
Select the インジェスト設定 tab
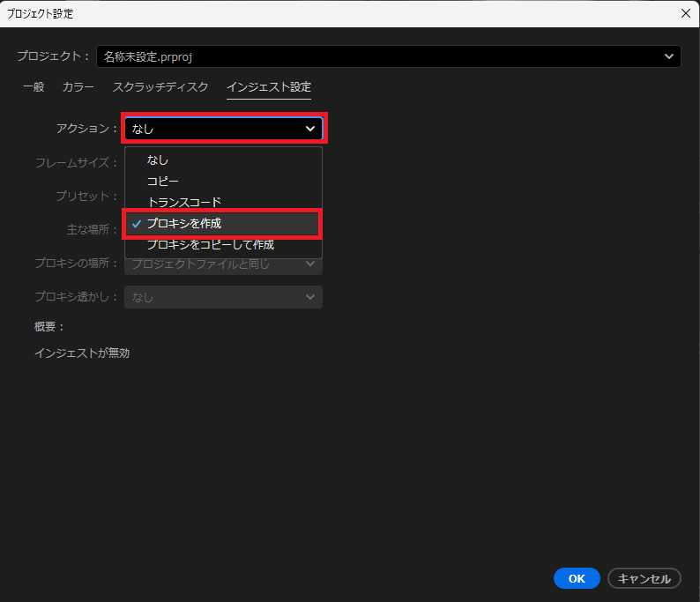(x=269, y=87)
